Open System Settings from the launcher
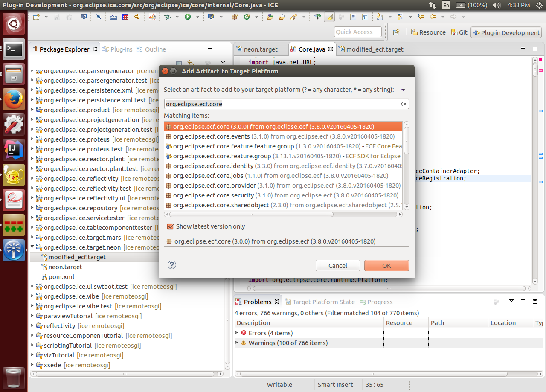Screen dimensions: 546x392 pyautogui.click(x=14, y=124)
